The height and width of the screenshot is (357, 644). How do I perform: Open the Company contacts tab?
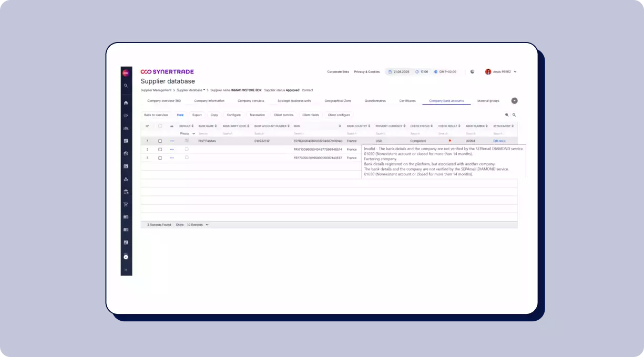[x=251, y=101]
